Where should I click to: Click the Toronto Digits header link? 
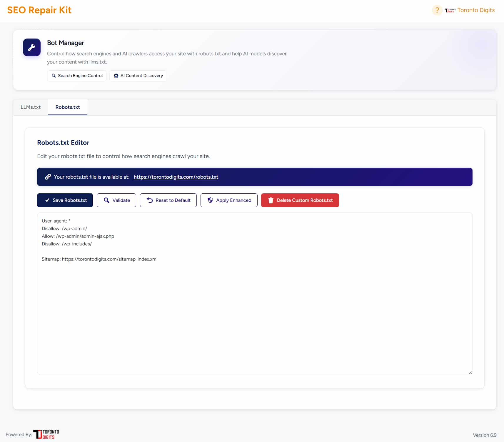click(x=476, y=10)
